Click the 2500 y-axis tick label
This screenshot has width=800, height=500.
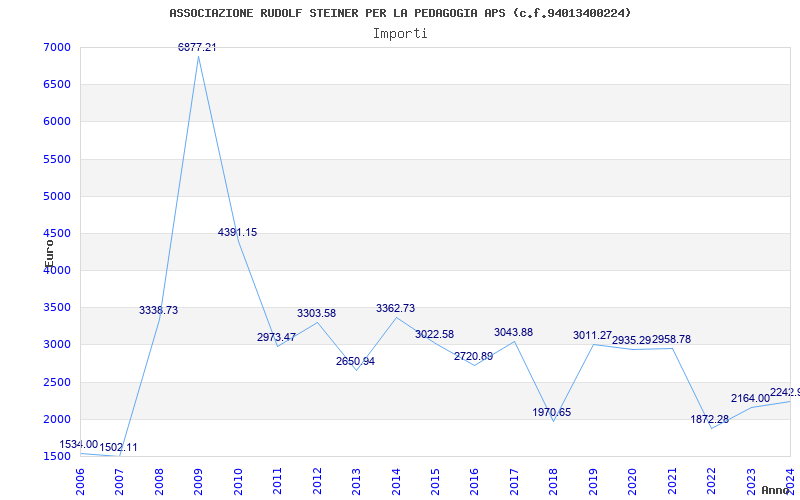(x=57, y=383)
